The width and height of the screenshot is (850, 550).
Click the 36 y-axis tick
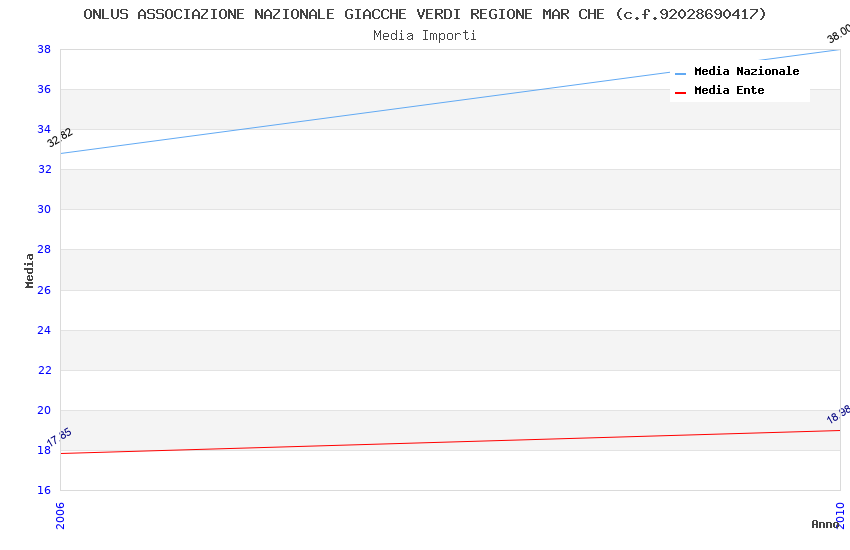pyautogui.click(x=44, y=89)
